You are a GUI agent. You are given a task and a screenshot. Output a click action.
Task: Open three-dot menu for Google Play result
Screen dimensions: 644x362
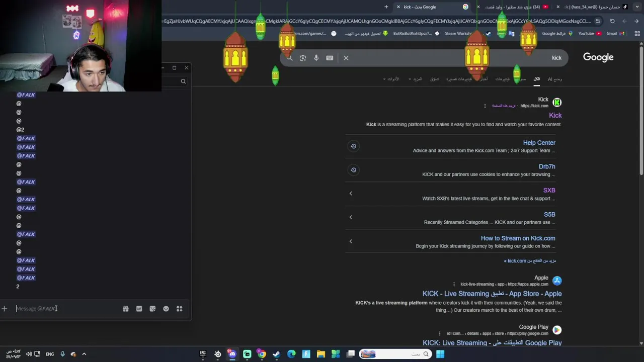point(440,333)
